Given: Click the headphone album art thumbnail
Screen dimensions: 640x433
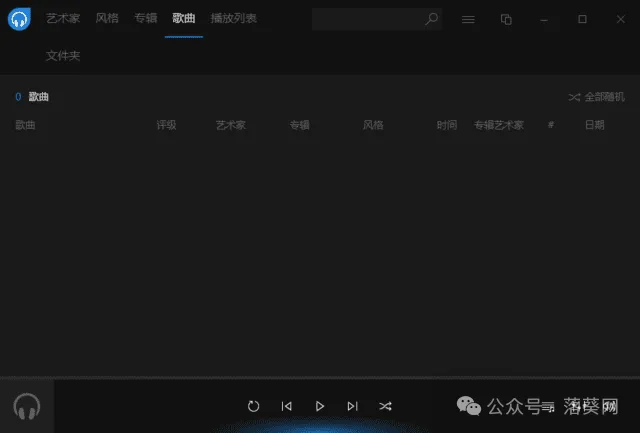Looking at the screenshot, I should click(x=27, y=406).
